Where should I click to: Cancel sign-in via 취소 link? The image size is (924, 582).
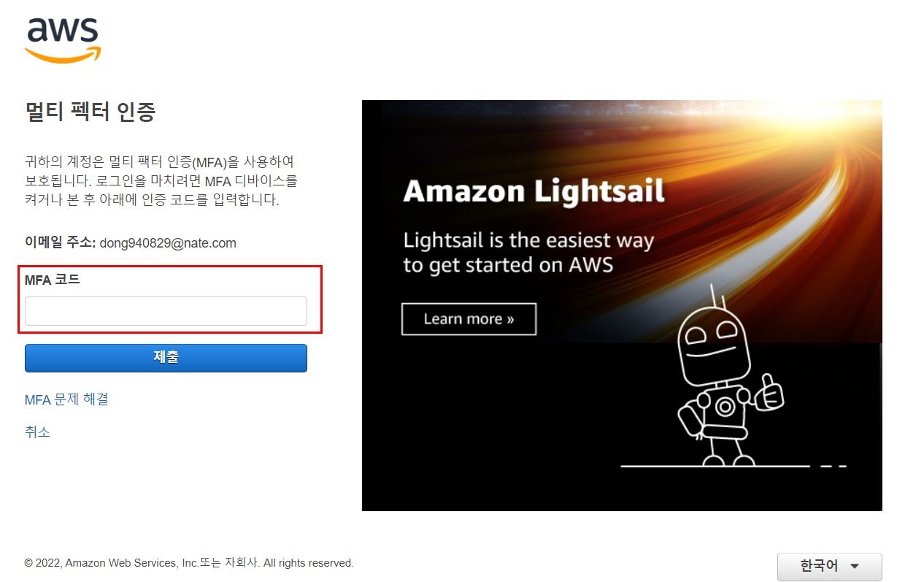[37, 432]
